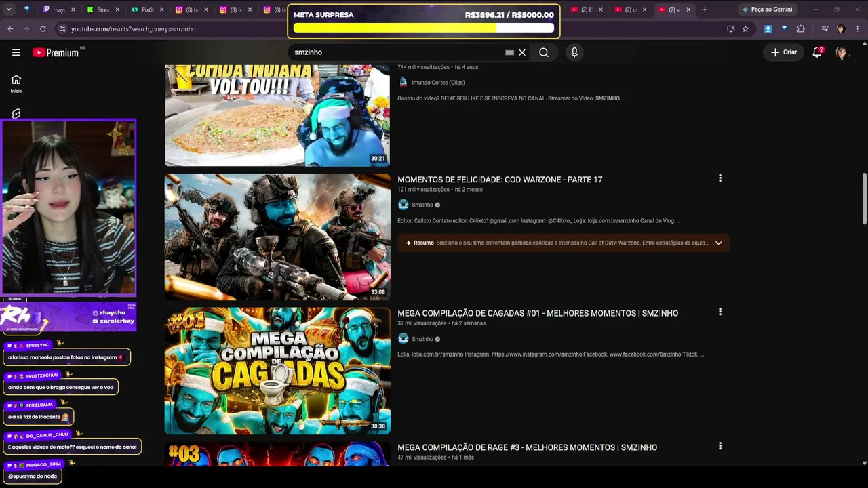Close the PixGG tab
This screenshot has height=488, width=868.
(x=161, y=9)
